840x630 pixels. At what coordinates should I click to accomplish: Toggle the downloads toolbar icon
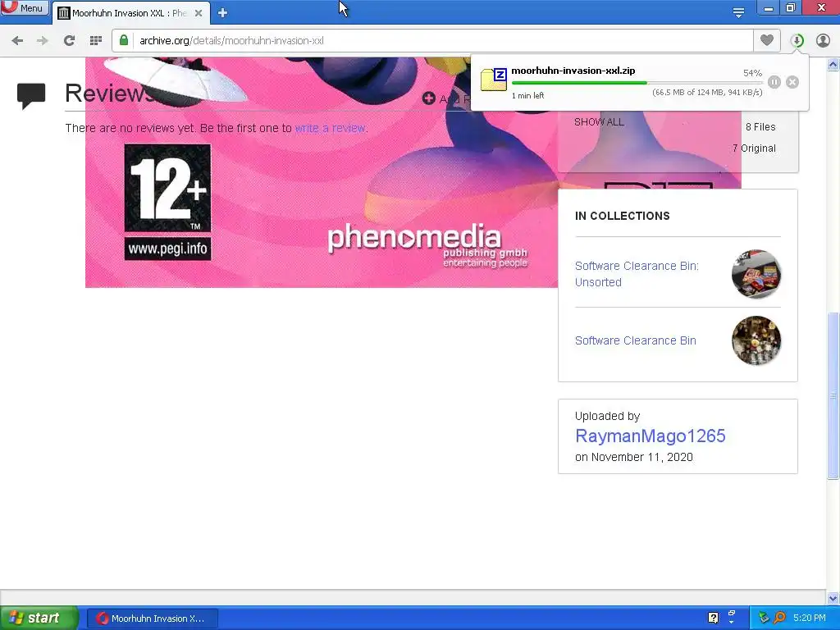click(x=797, y=40)
